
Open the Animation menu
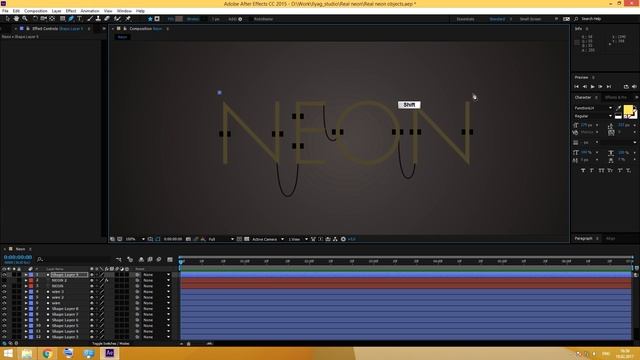point(90,11)
